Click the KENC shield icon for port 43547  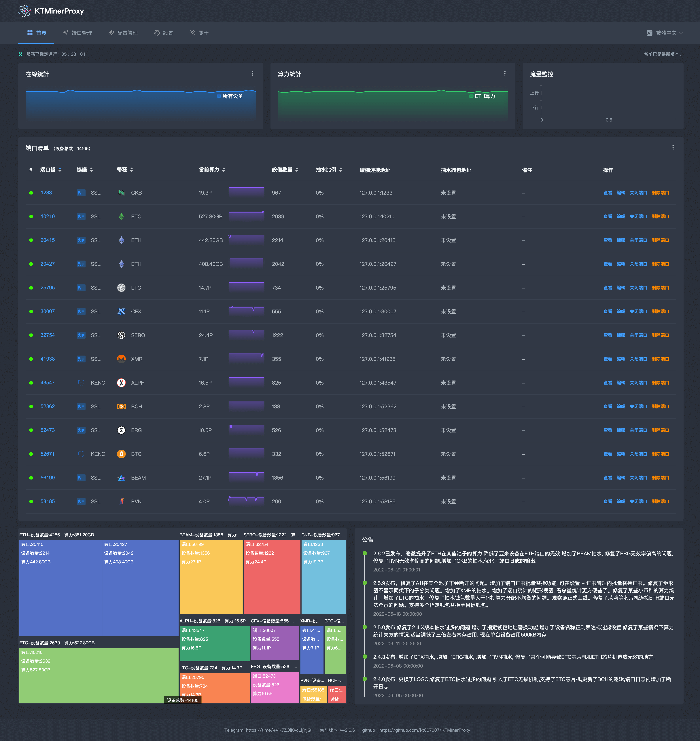[81, 383]
